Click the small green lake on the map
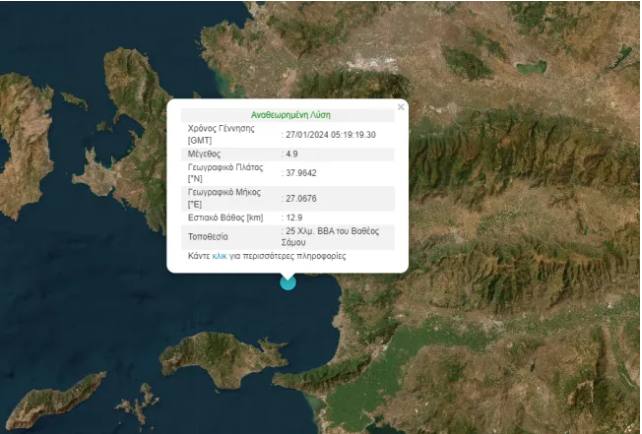The height and width of the screenshot is (434, 642). coord(531,67)
